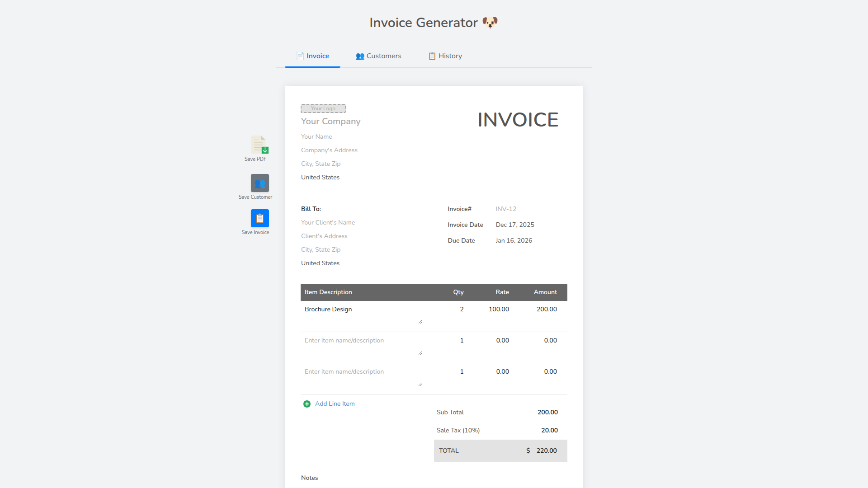Click the second row item description field

(x=363, y=346)
